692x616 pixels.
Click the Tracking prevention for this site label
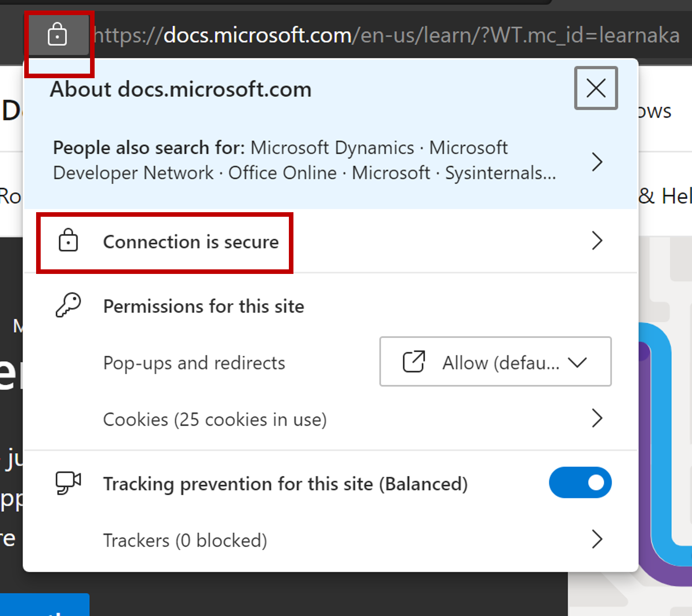tap(286, 484)
